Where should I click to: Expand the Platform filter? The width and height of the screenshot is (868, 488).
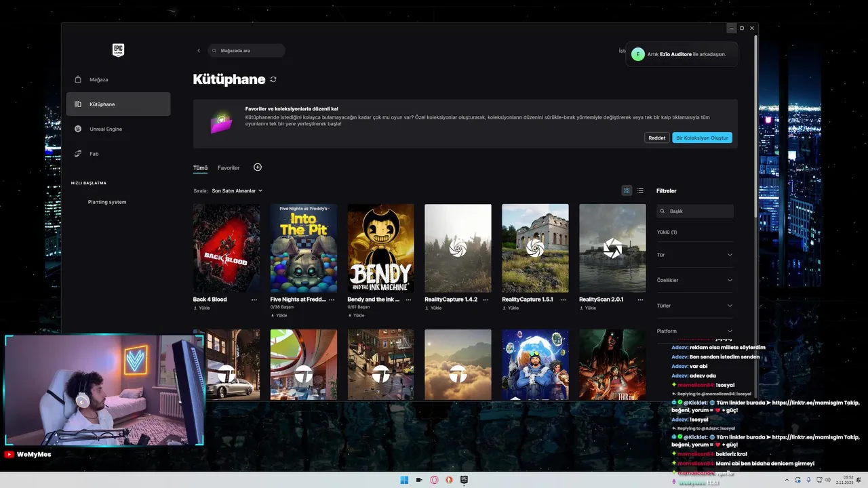point(695,331)
